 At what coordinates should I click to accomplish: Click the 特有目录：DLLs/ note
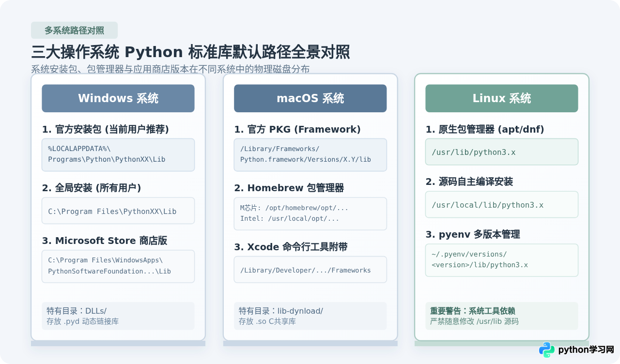click(118, 316)
